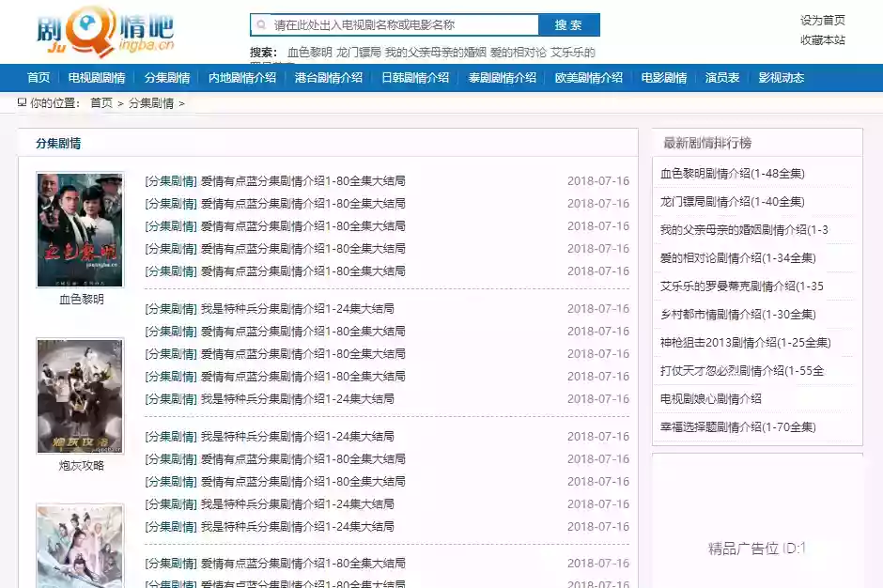Image resolution: width=883 pixels, height=588 pixels.
Task: Open 分集剧情 in the blue navigation bar
Action: pyautogui.click(x=166, y=78)
